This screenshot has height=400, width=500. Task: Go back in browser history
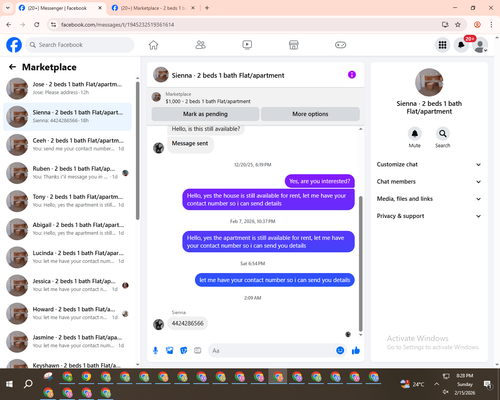click(x=9, y=24)
